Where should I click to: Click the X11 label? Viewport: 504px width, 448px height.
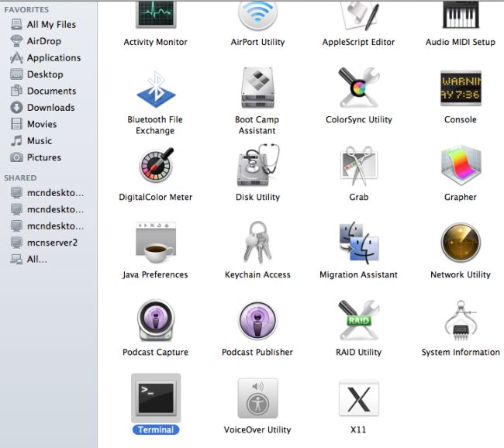(x=358, y=429)
